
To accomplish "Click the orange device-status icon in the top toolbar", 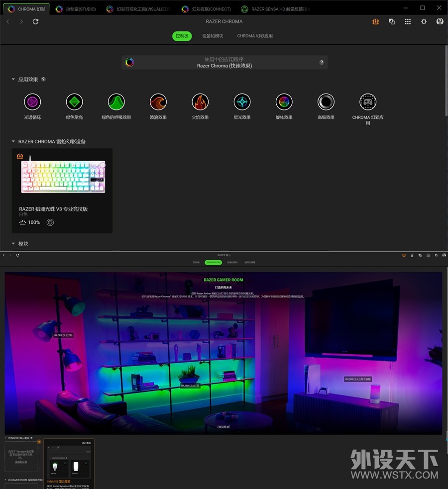I will pyautogui.click(x=375, y=21).
